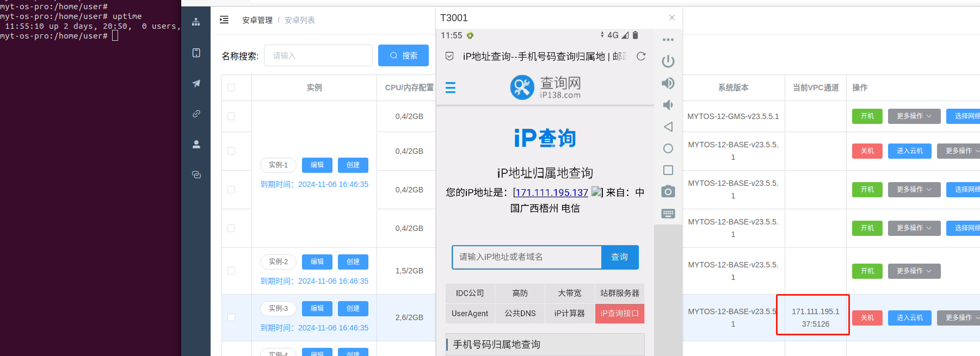Open iP计算器 in the phone page
This screenshot has width=980, height=356.
click(x=570, y=314)
